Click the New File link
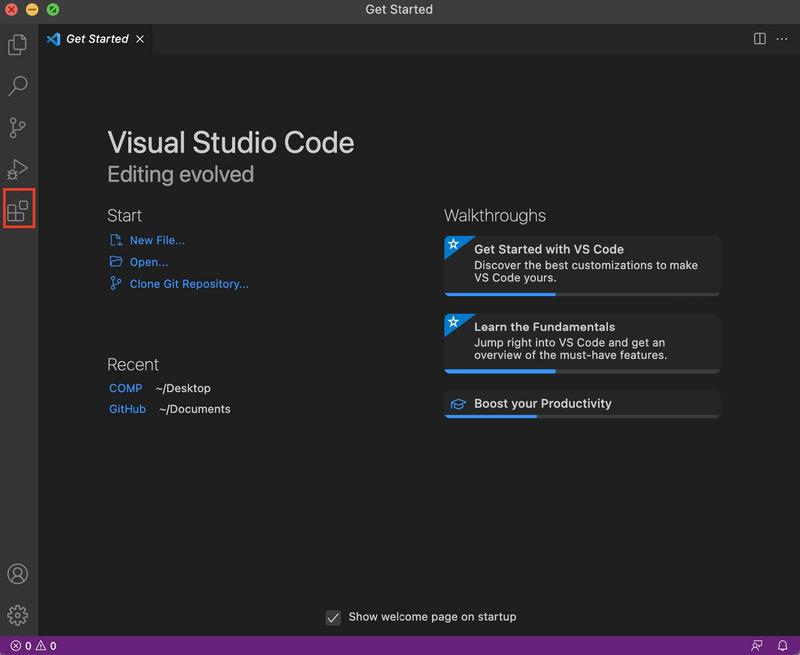Screen dimensions: 800x655 click(157, 240)
